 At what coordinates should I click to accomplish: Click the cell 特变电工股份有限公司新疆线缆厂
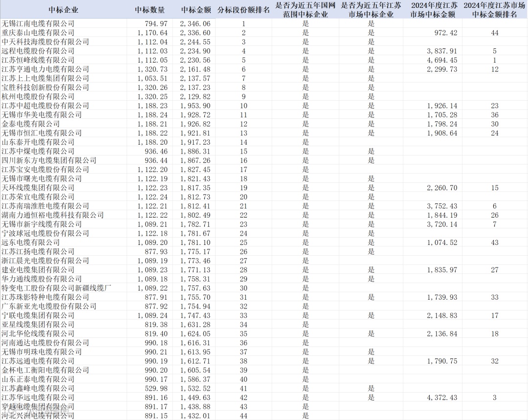click(x=57, y=288)
